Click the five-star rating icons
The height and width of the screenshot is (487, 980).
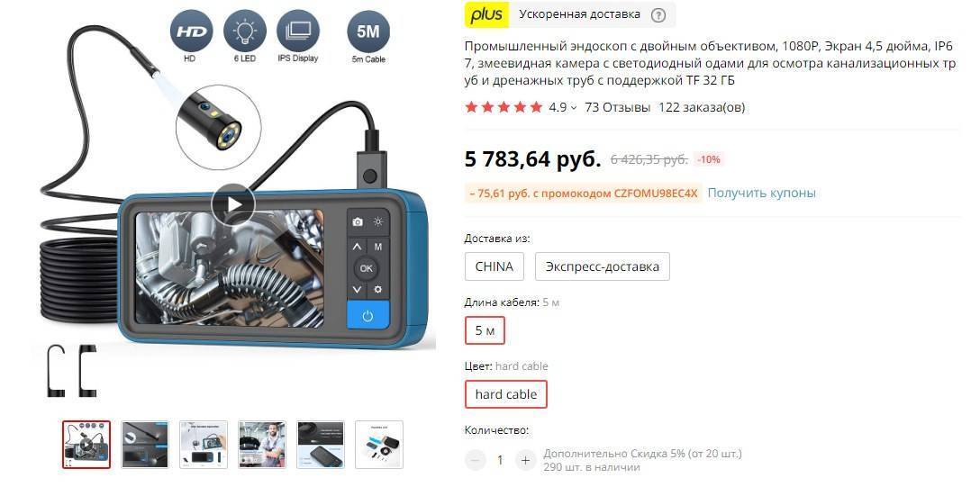click(x=504, y=107)
